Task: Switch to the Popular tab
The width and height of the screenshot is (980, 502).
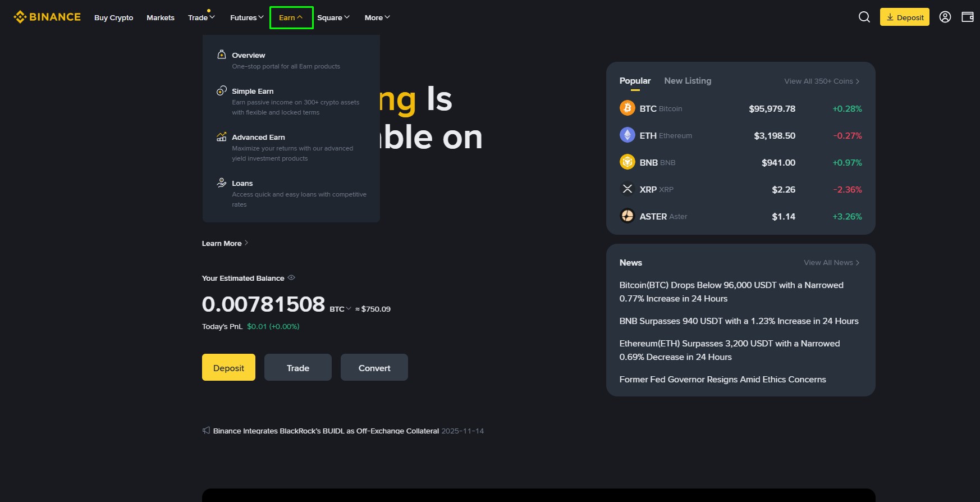Action: (x=635, y=81)
